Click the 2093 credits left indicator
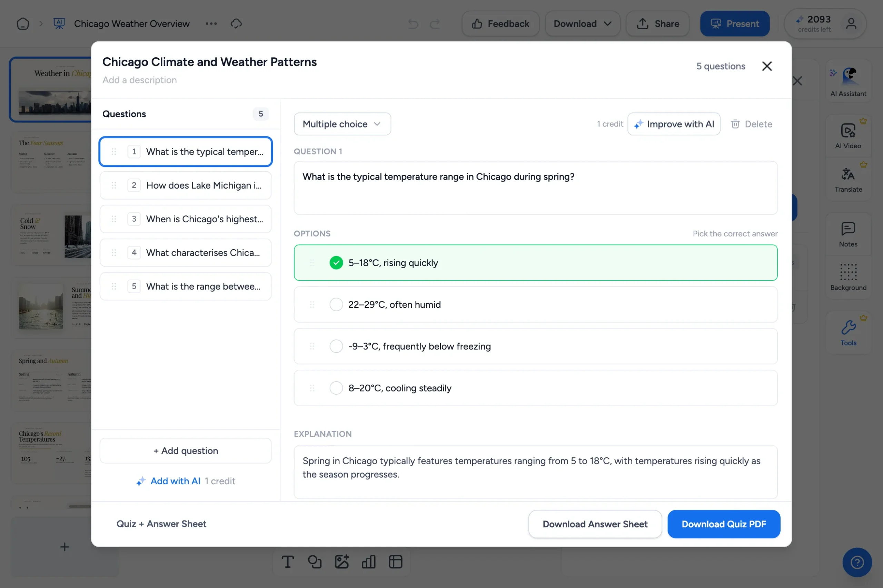Screen dimensions: 883x588 [814, 24]
